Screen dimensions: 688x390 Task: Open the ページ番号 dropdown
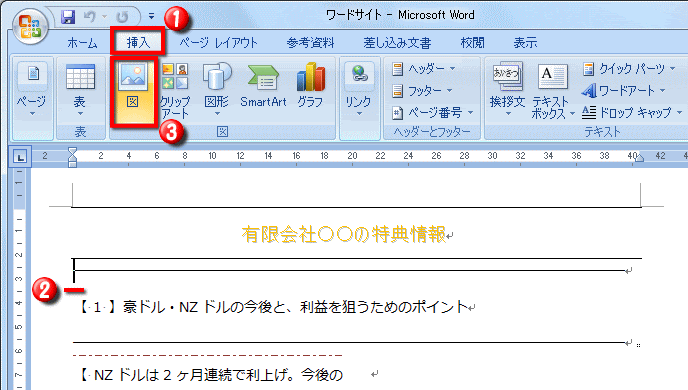(433, 113)
